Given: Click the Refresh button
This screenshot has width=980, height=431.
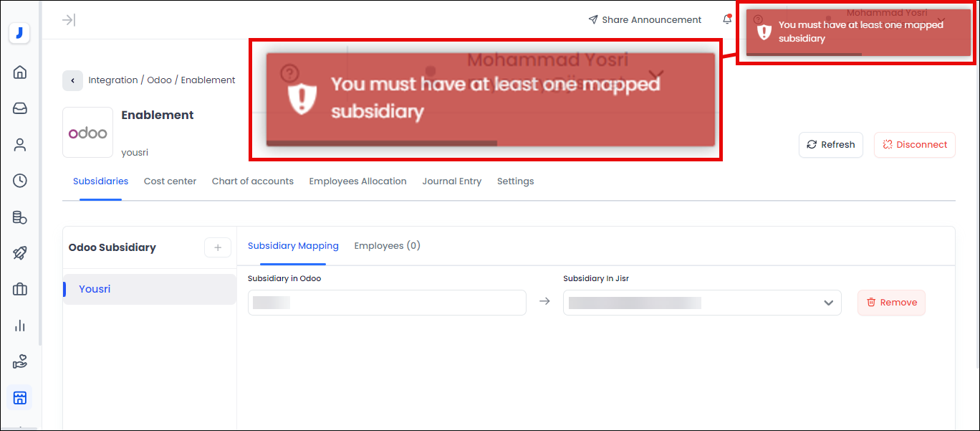Looking at the screenshot, I should (x=831, y=145).
